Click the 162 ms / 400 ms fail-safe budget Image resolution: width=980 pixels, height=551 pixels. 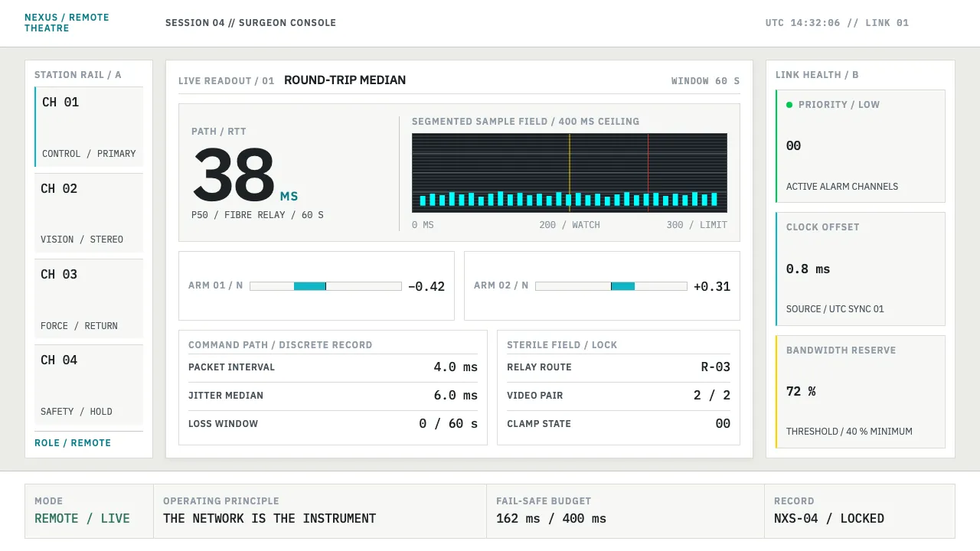tap(551, 519)
